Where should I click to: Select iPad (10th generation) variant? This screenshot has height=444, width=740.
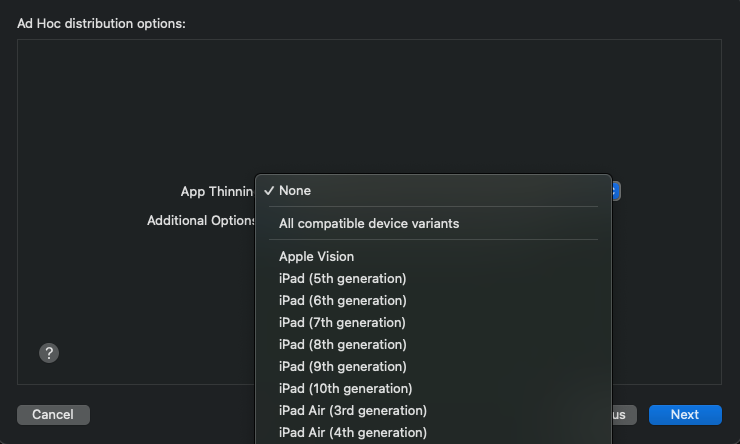(345, 388)
